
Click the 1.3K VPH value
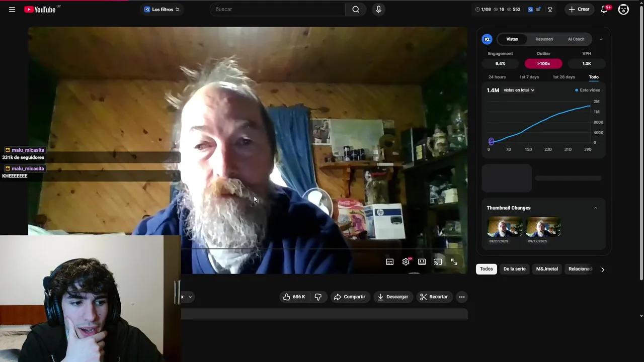coord(587,64)
